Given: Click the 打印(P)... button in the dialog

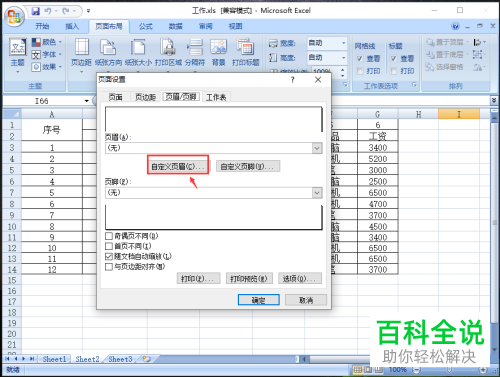Looking at the screenshot, I should [x=198, y=278].
